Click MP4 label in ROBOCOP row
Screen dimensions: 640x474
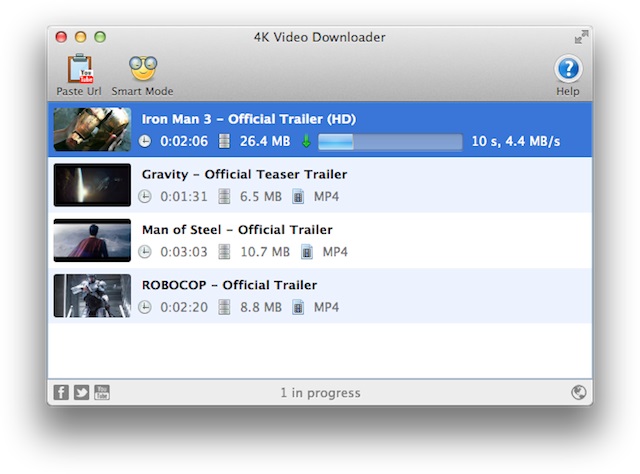[x=326, y=307]
